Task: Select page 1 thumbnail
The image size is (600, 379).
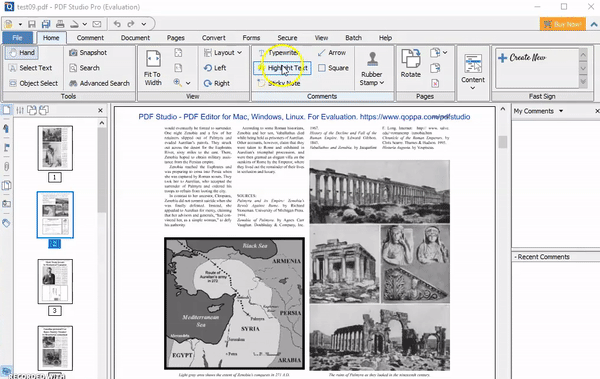Action: 55,148
